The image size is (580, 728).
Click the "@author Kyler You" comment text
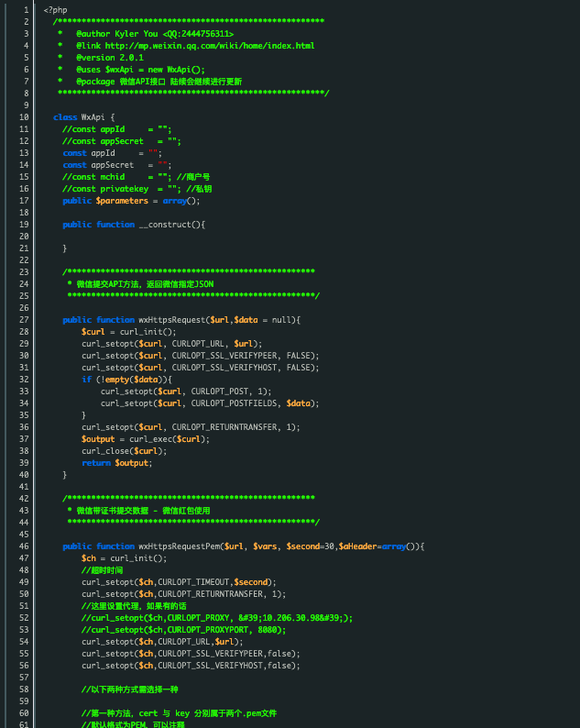pyautogui.click(x=117, y=33)
